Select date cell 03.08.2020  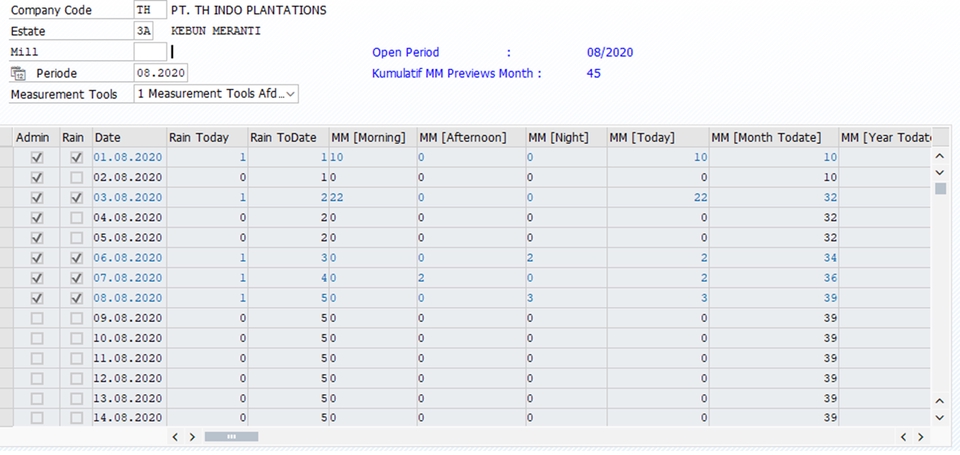pos(128,198)
